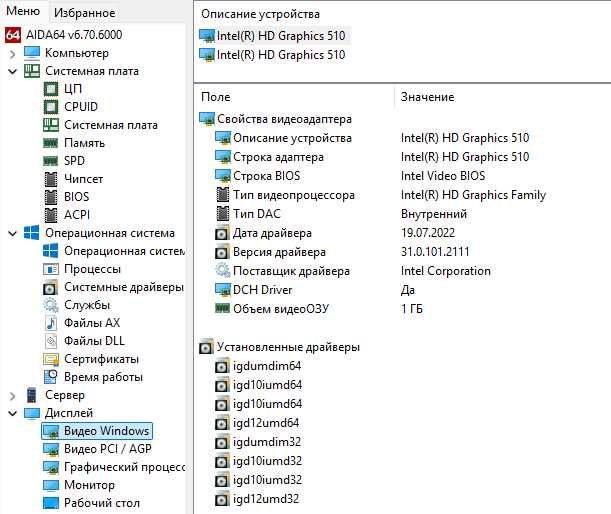Select the Память memory icon
Image resolution: width=611 pixels, height=514 pixels.
[50, 143]
